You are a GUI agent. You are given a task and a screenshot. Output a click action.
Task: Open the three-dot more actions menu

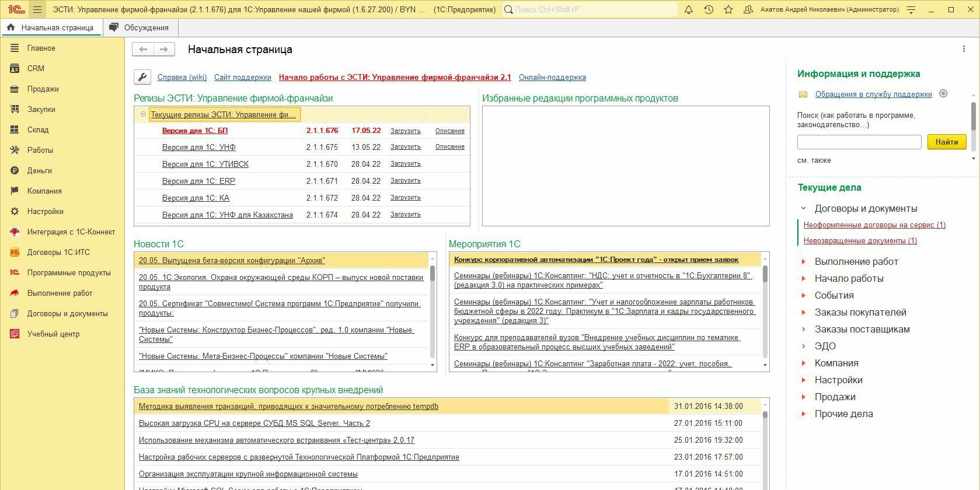[x=964, y=49]
